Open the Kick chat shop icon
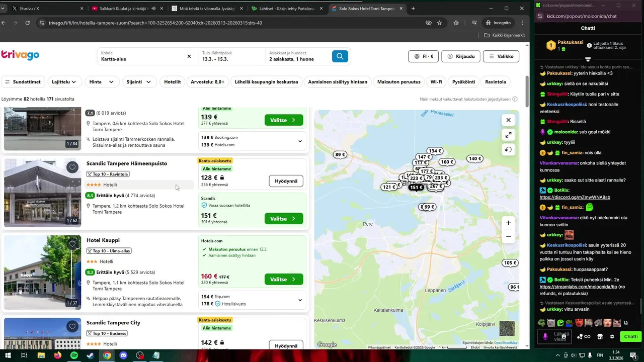This screenshot has height=362, width=644. click(x=600, y=337)
